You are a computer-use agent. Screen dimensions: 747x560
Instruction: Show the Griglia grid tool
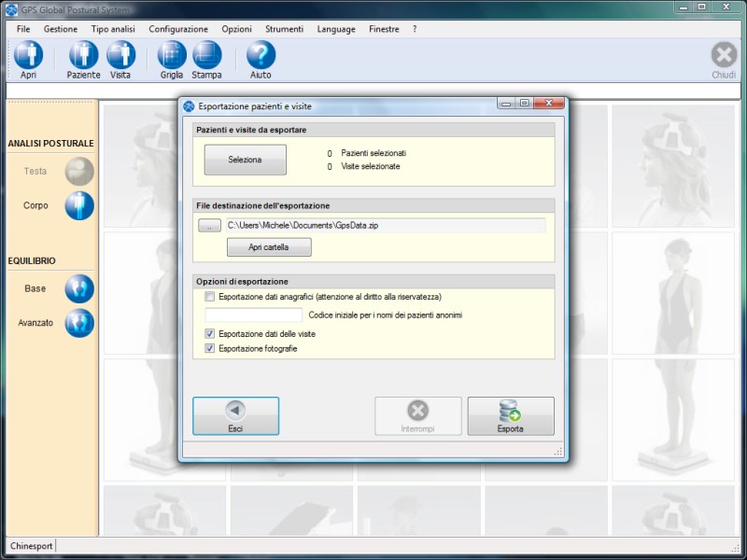click(x=172, y=55)
